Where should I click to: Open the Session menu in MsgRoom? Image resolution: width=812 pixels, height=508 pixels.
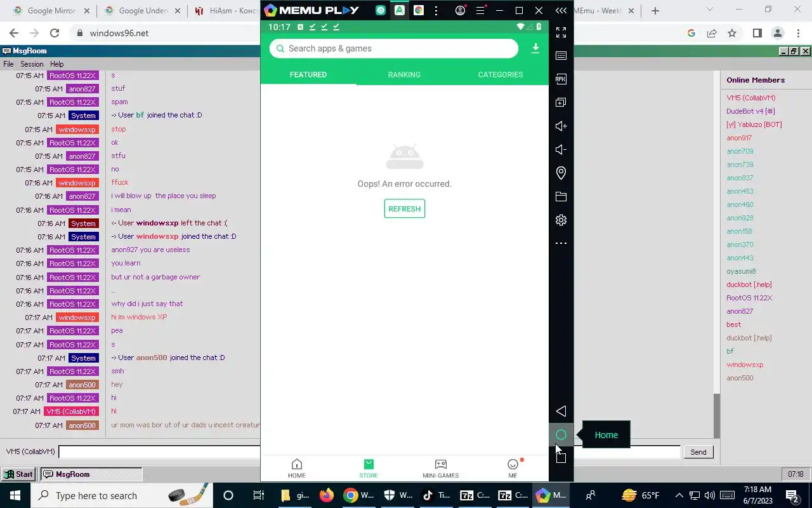pyautogui.click(x=32, y=64)
